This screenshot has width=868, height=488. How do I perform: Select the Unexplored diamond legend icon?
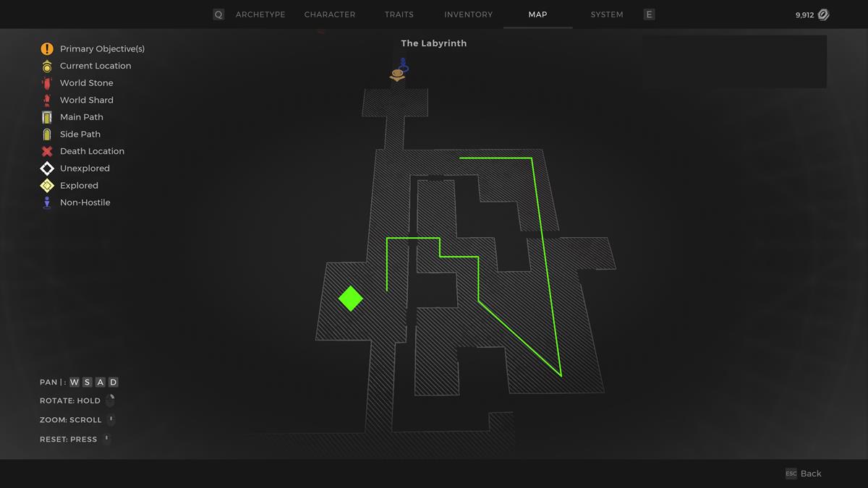coord(47,168)
